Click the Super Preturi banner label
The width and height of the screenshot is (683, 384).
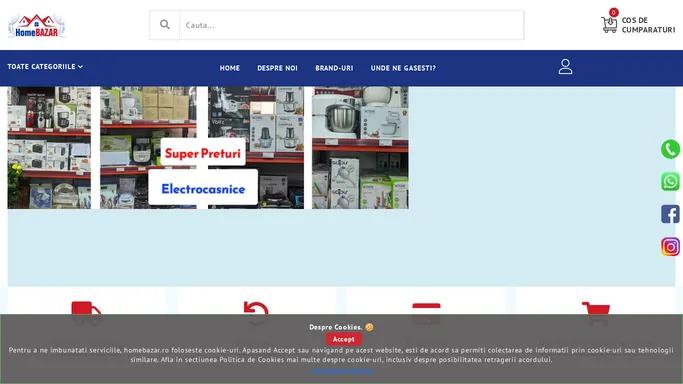pos(203,153)
